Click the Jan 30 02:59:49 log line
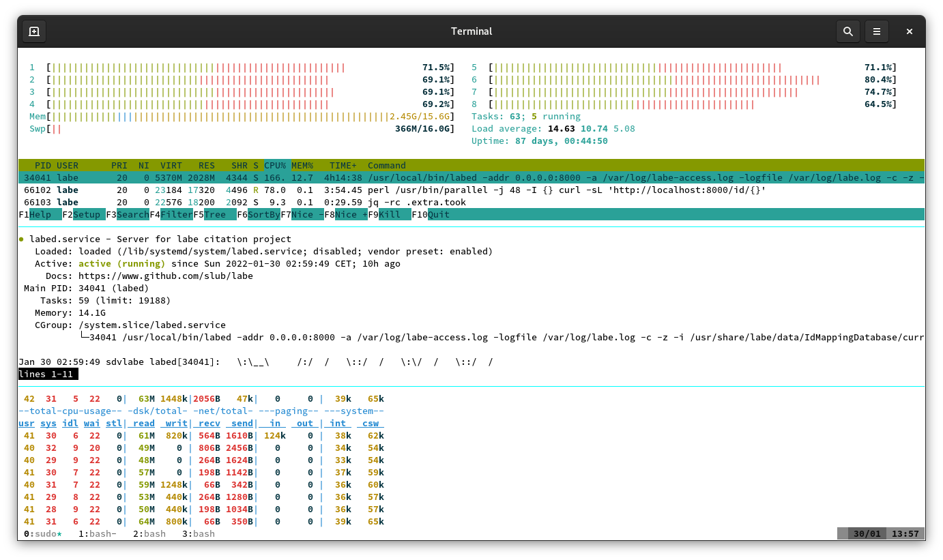 click(x=256, y=362)
